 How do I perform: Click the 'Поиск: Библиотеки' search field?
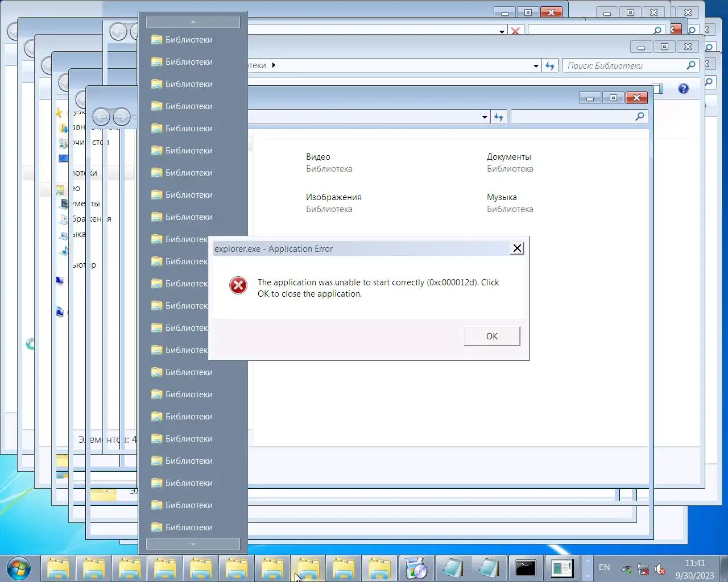click(630, 66)
